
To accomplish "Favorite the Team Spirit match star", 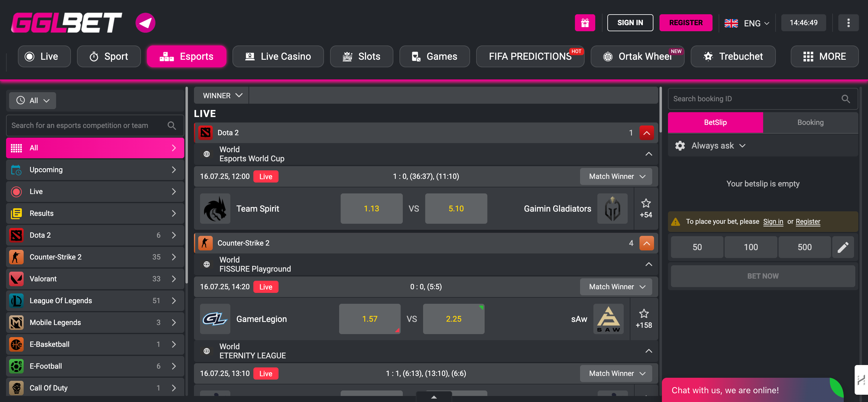I will click(x=646, y=203).
